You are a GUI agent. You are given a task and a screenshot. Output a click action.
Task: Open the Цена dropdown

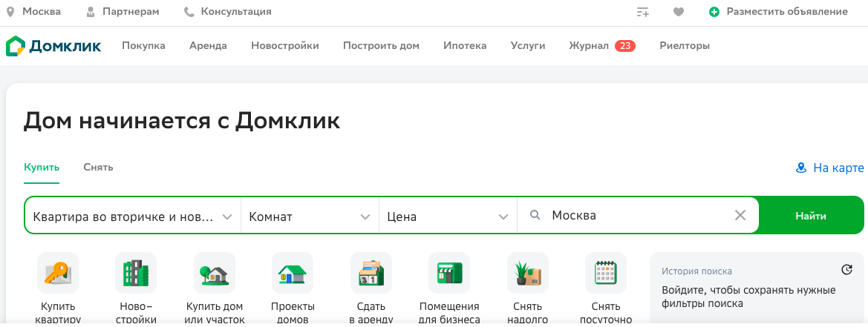click(x=448, y=216)
